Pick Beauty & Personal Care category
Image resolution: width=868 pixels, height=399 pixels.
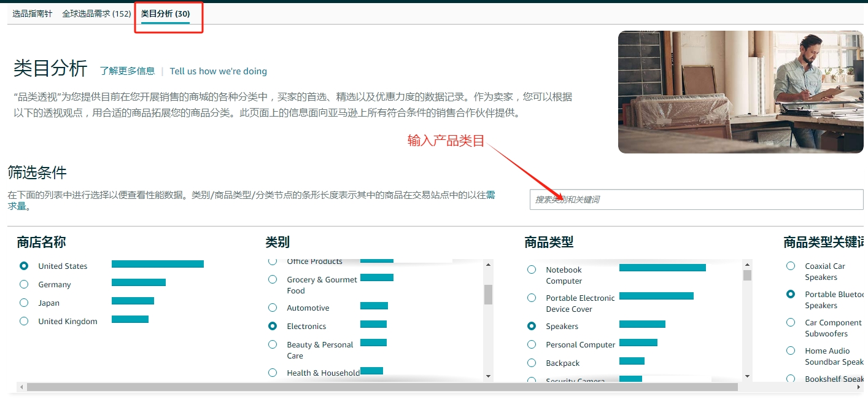273,344
